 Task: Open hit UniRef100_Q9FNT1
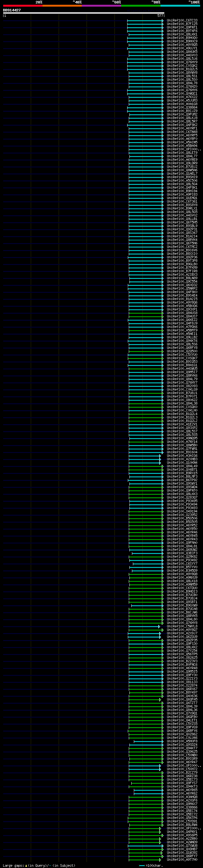tap(182, 28)
